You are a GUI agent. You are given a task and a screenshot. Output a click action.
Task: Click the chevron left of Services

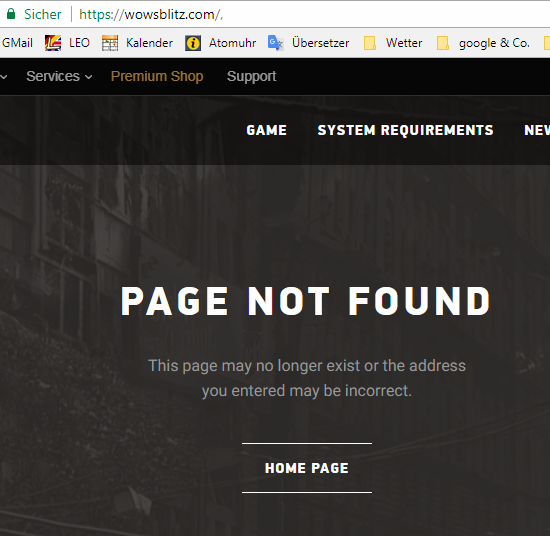[4, 77]
